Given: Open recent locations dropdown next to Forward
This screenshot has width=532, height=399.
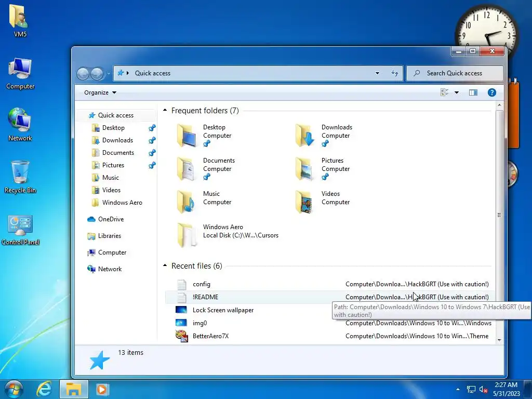Looking at the screenshot, I should [109, 73].
